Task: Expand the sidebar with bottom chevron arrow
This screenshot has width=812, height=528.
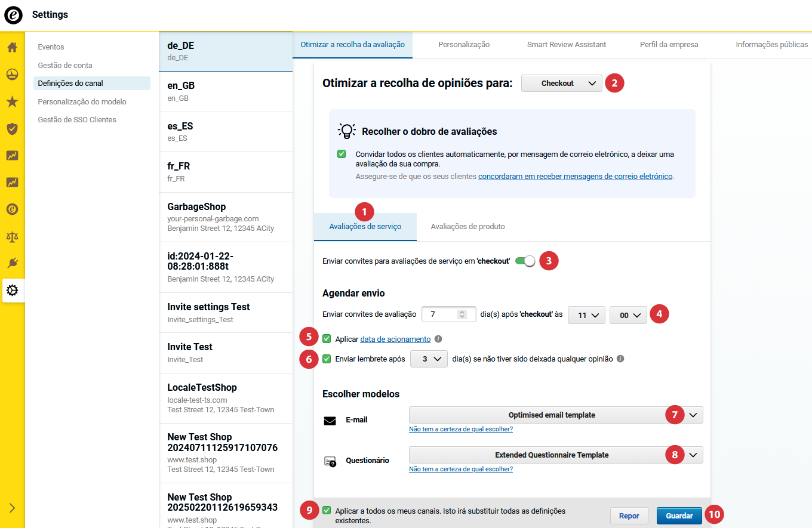Action: [x=12, y=508]
